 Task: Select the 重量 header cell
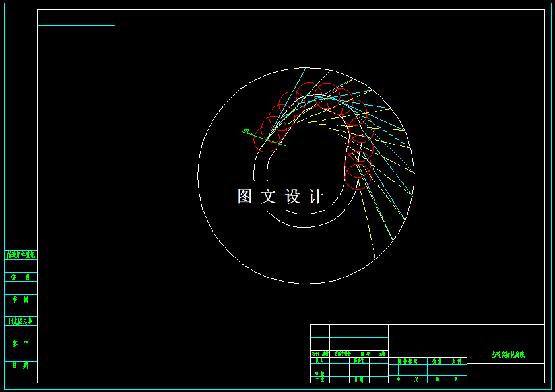click(437, 361)
